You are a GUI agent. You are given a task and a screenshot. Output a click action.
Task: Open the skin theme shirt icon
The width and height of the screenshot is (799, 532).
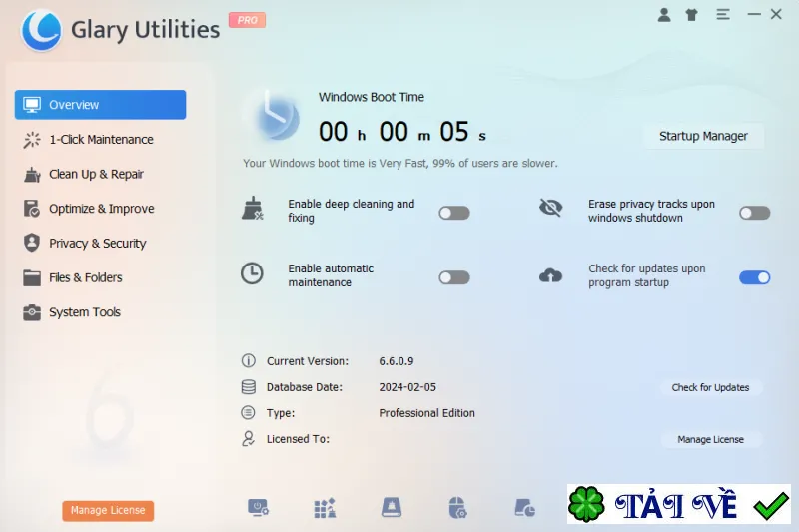click(x=691, y=15)
